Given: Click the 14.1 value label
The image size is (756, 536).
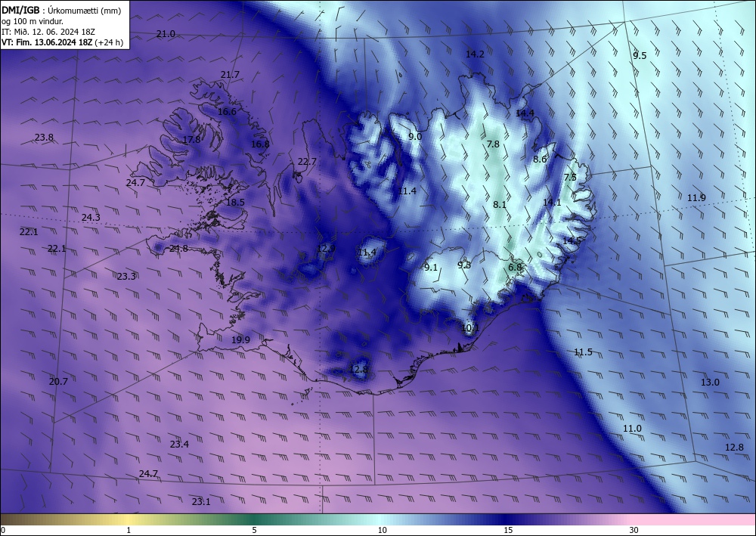Looking at the screenshot, I should tap(552, 203).
